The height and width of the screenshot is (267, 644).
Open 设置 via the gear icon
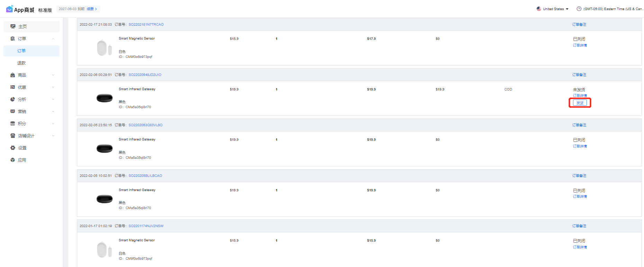point(13,148)
